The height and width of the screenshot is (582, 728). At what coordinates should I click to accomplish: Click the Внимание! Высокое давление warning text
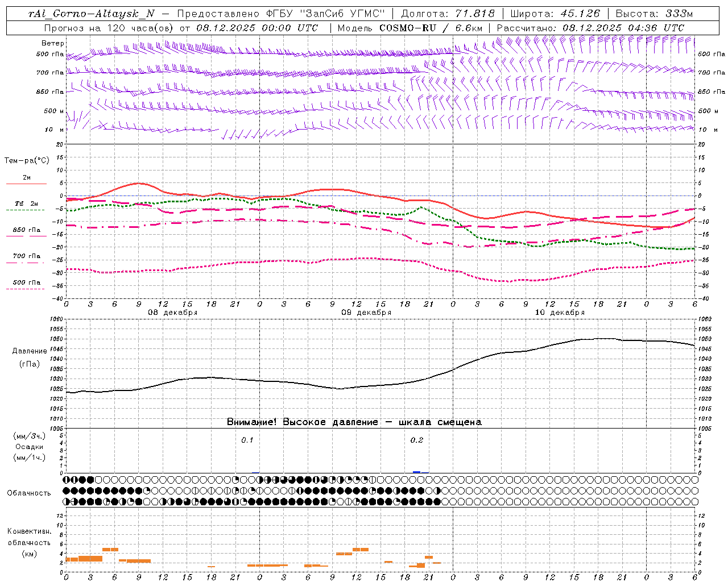click(354, 422)
